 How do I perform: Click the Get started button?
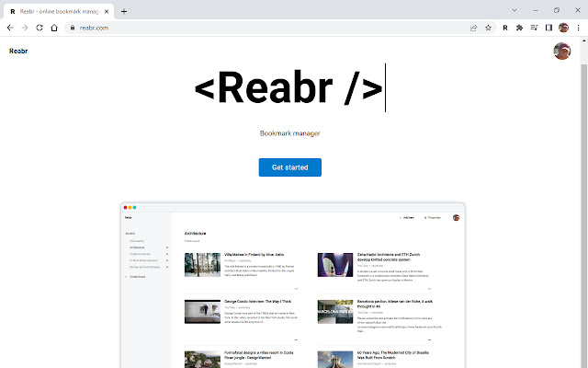click(x=290, y=167)
